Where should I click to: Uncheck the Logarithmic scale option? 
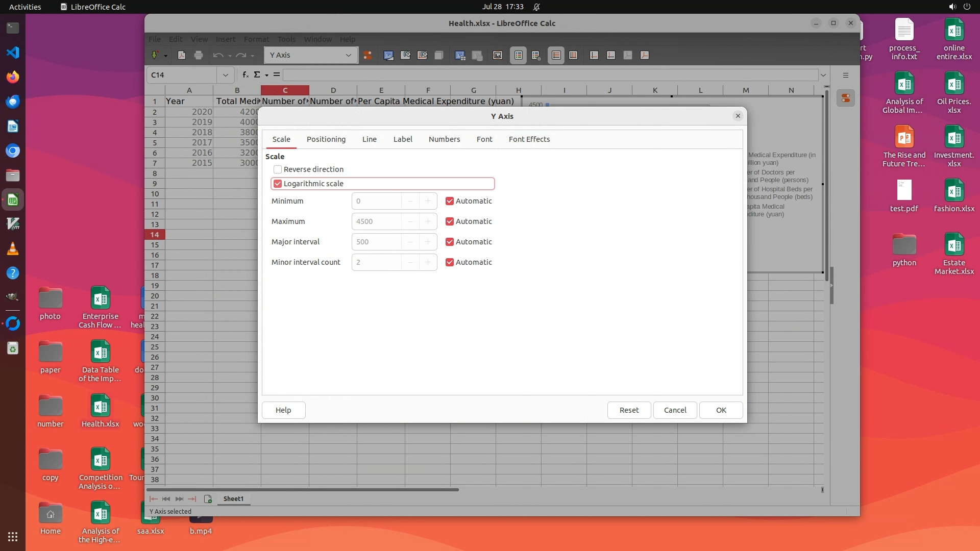[278, 184]
